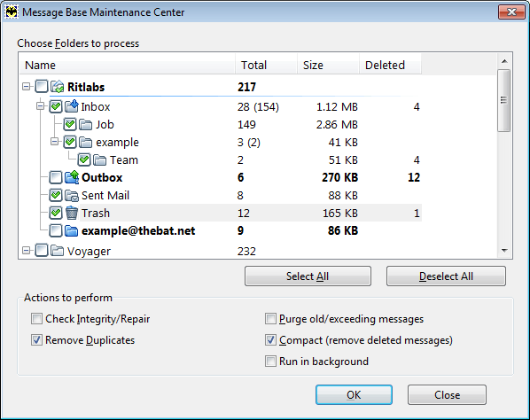
Task: Click the Voyager account folder icon
Action: pyautogui.click(x=58, y=251)
